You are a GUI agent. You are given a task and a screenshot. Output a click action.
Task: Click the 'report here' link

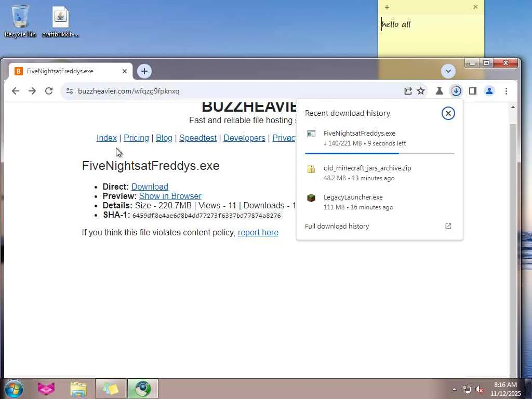258,232
